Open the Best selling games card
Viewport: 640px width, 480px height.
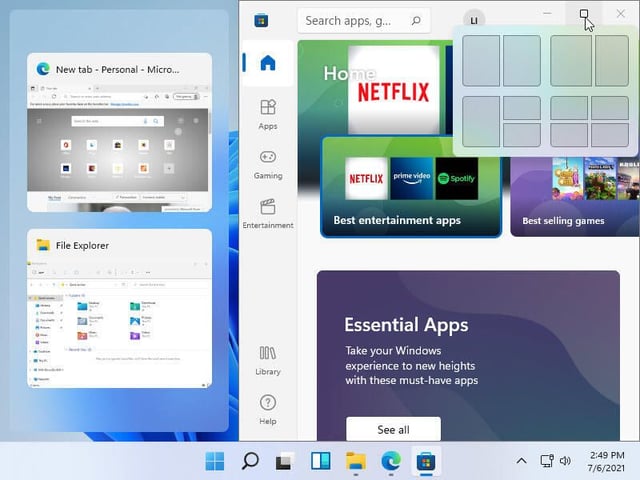(x=575, y=197)
